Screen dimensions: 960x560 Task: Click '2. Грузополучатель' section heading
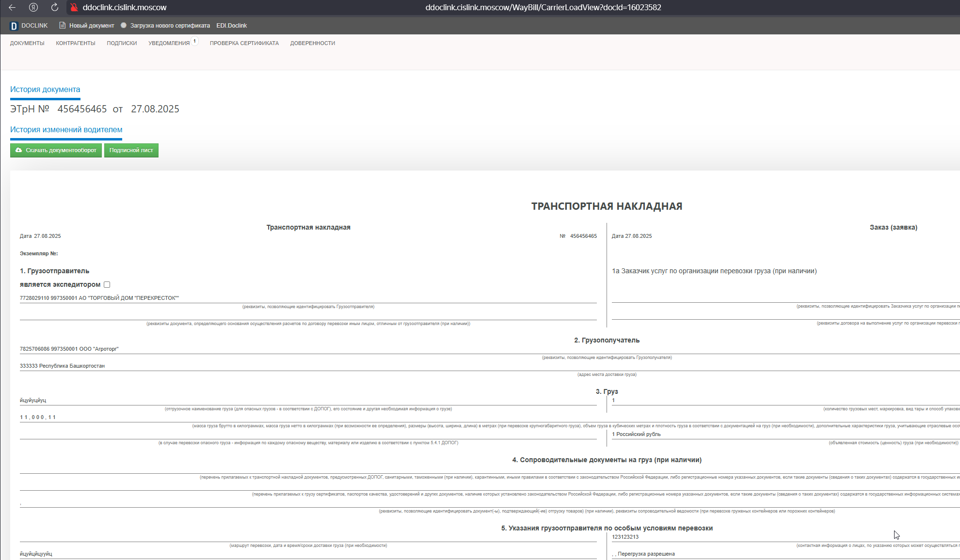(x=607, y=340)
